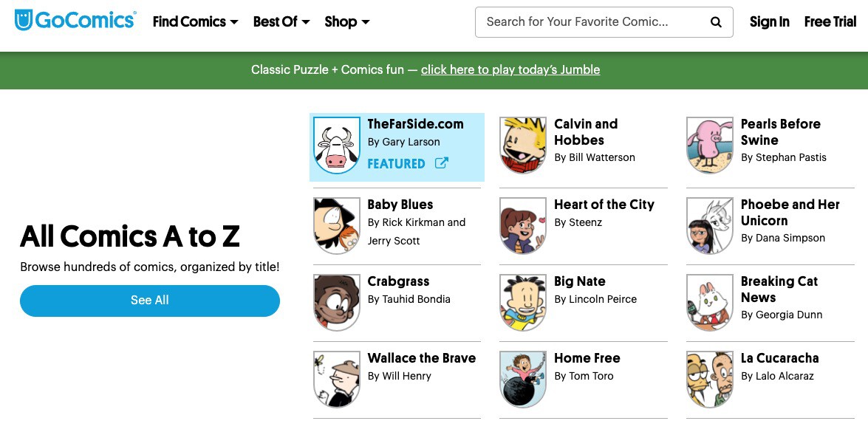Click the Big Nate character avatar

[x=522, y=302]
